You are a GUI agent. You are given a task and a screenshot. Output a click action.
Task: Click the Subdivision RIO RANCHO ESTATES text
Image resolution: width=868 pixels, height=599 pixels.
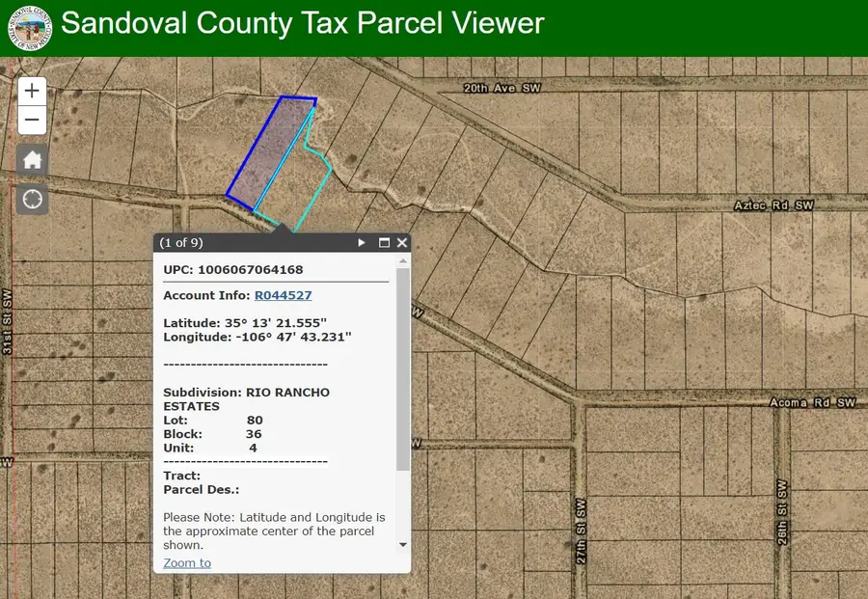point(246,399)
